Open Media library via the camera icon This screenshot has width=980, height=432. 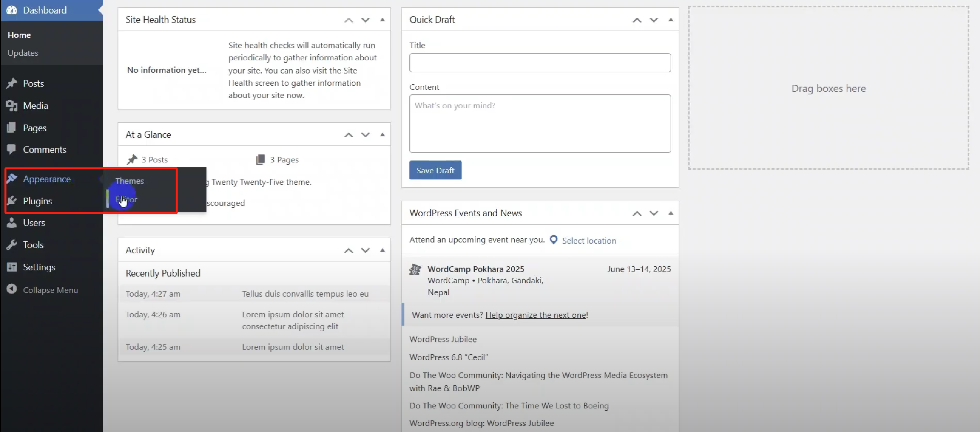[12, 106]
